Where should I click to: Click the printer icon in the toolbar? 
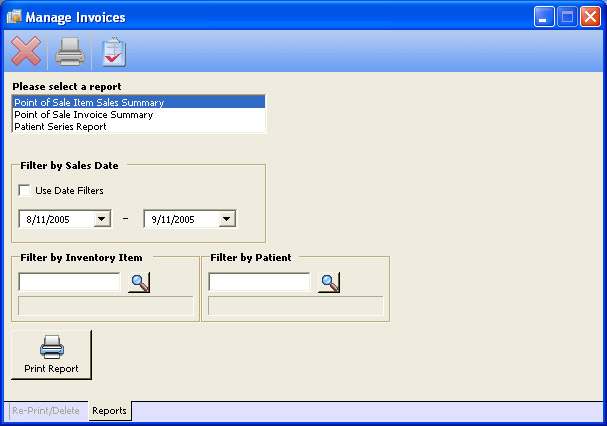coord(70,52)
